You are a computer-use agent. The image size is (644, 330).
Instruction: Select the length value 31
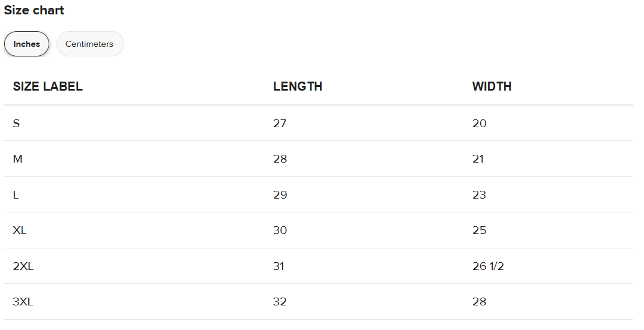click(278, 266)
